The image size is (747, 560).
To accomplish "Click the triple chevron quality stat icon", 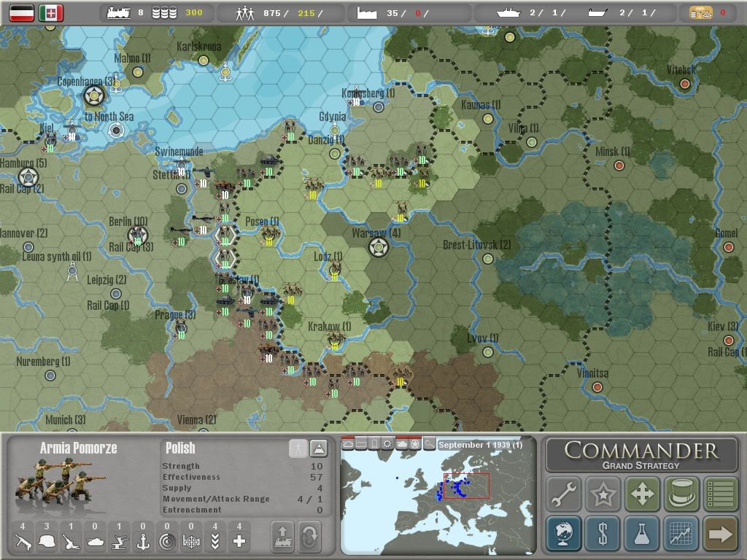I will tap(215, 541).
